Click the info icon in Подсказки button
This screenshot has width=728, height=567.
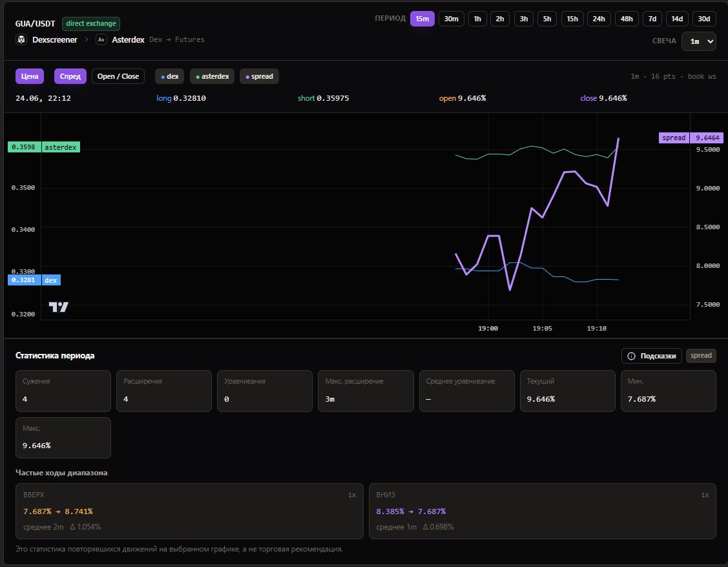[x=631, y=356]
